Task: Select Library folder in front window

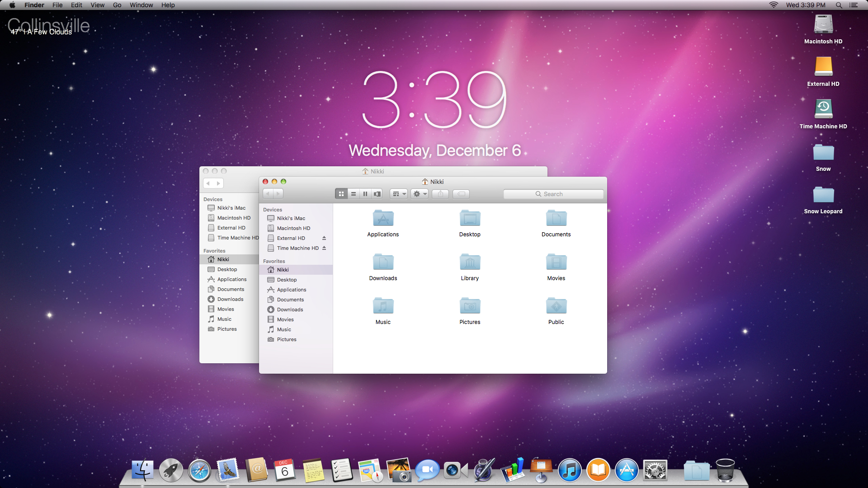Action: pos(470,267)
